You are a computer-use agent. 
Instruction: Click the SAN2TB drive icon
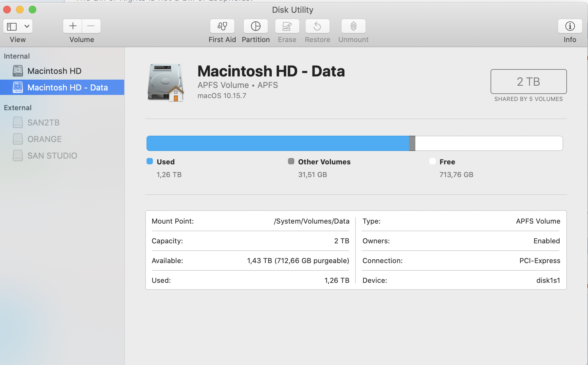18,123
